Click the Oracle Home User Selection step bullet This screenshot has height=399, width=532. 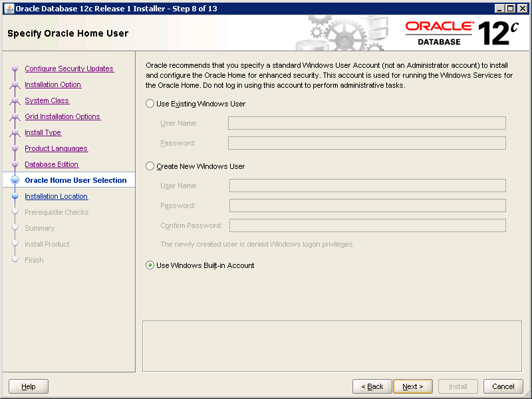(15, 180)
